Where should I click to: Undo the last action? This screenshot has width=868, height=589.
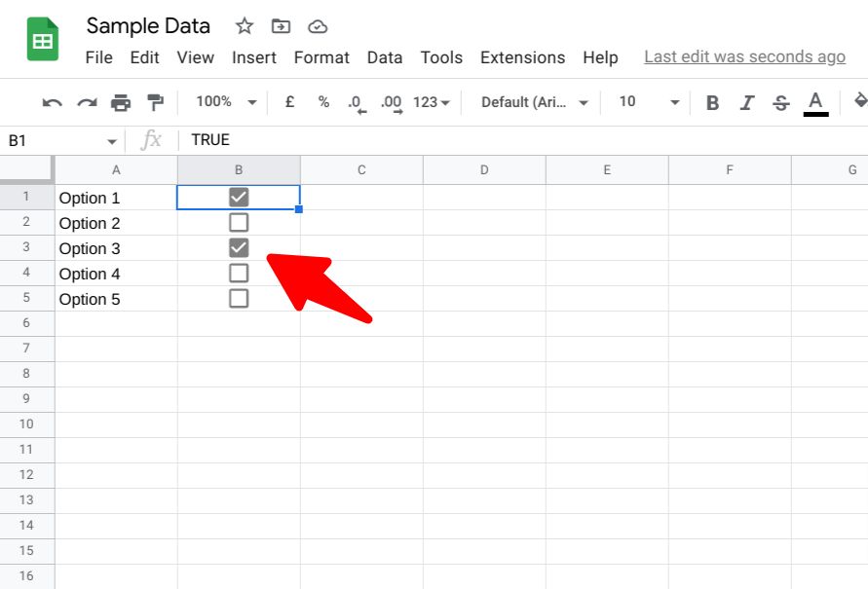coord(52,102)
